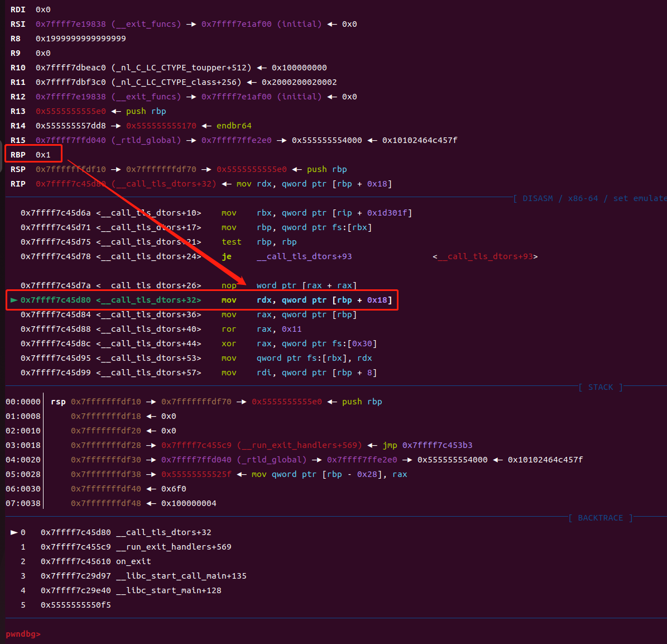The image size is (667, 644).
Task: Select backtrace frame 1 __run_exit_handlers+569
Action: click(x=126, y=547)
